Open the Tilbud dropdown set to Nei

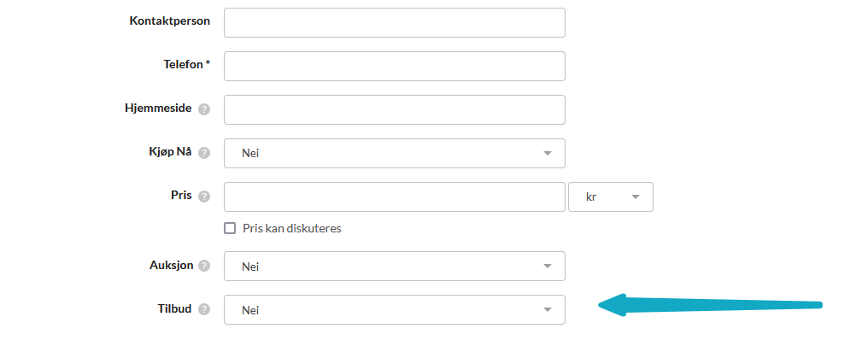(394, 309)
